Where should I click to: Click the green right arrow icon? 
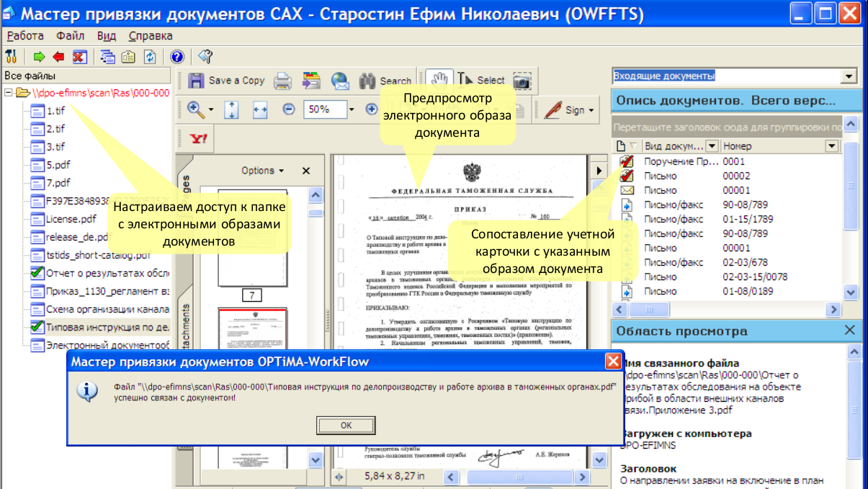[x=40, y=57]
